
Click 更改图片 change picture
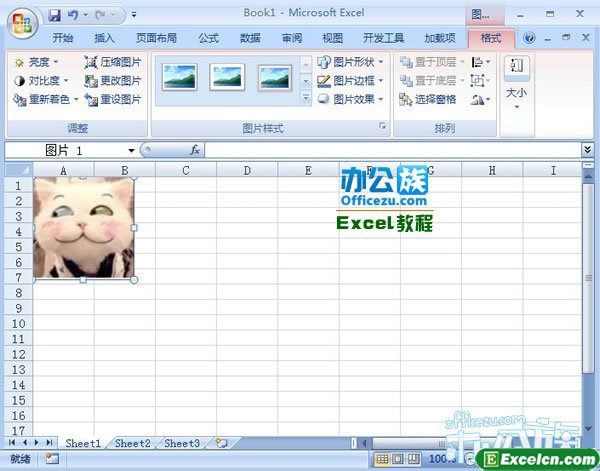(x=113, y=81)
